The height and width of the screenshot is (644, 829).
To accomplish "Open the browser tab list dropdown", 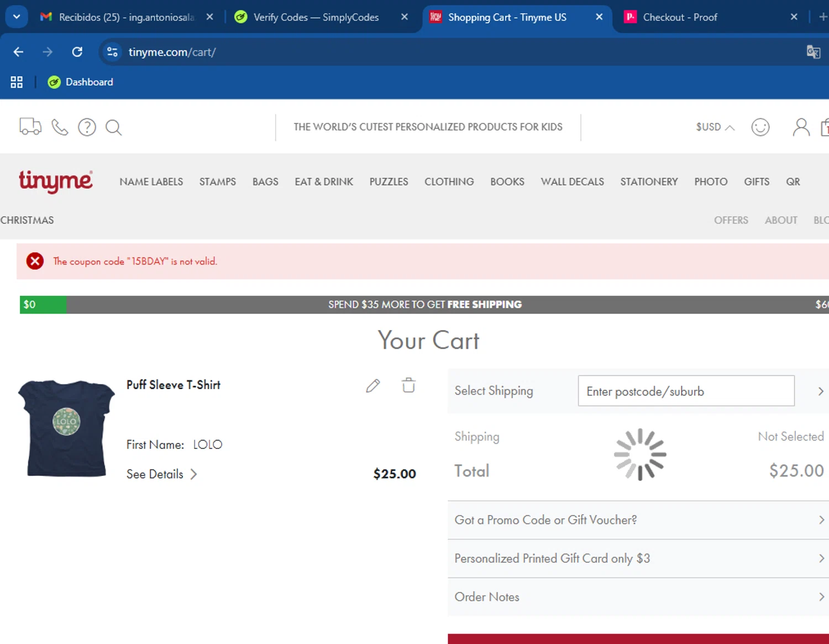I will (x=17, y=17).
